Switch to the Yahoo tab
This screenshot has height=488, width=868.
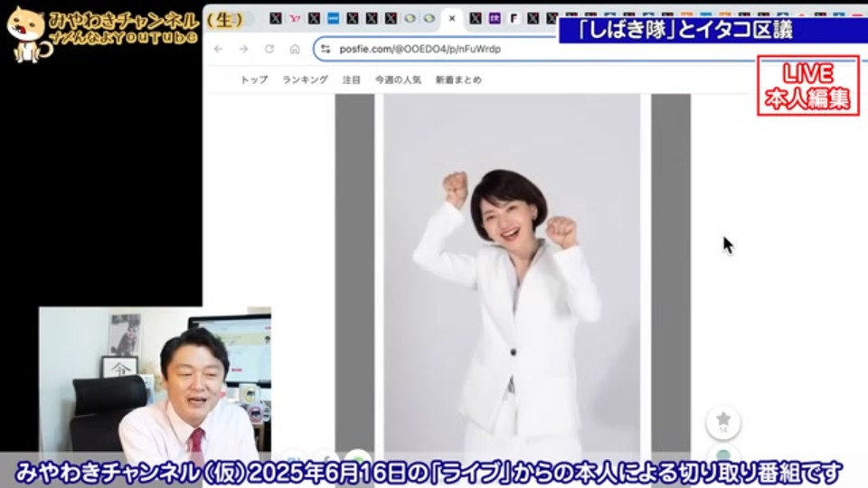click(x=295, y=18)
